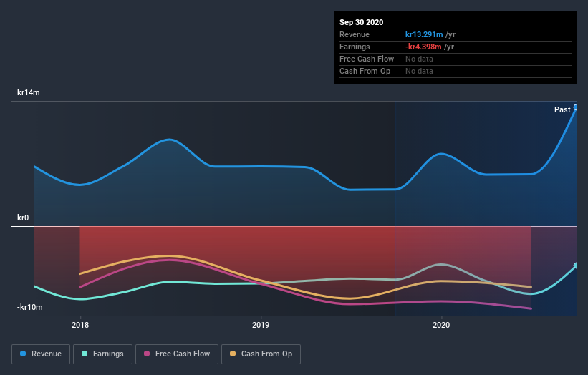The image size is (588, 375).
Task: Click the Cash From Op 'No data' value
Action: (419, 71)
